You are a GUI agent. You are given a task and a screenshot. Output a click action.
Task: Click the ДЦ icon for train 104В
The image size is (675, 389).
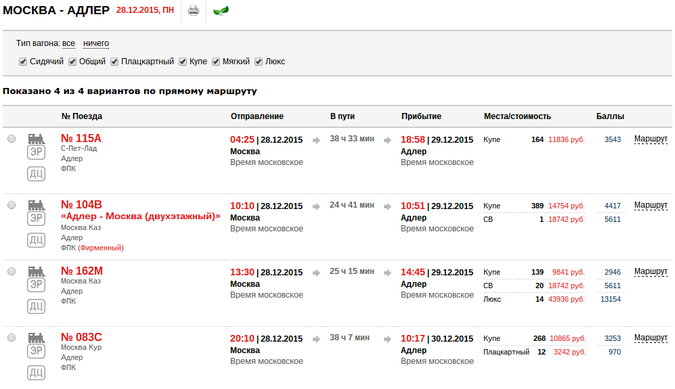coord(36,240)
